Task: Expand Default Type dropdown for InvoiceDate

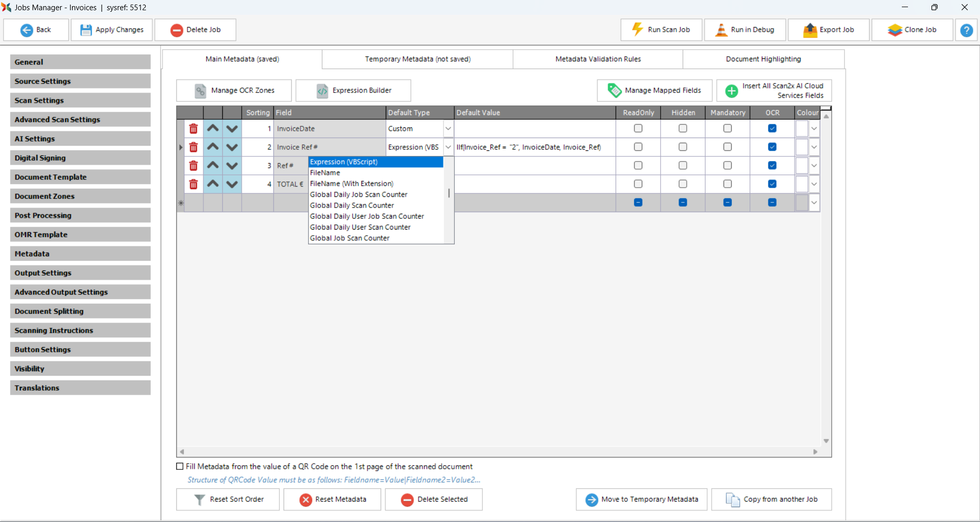Action: click(448, 129)
